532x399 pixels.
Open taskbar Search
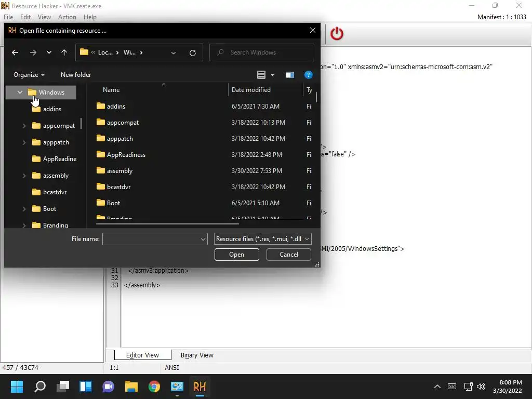click(40, 387)
